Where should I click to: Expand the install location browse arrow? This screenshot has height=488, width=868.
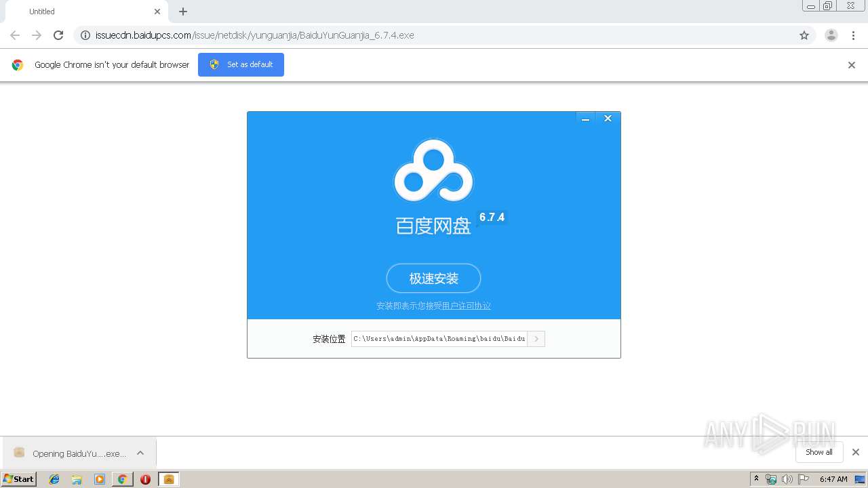(x=536, y=338)
